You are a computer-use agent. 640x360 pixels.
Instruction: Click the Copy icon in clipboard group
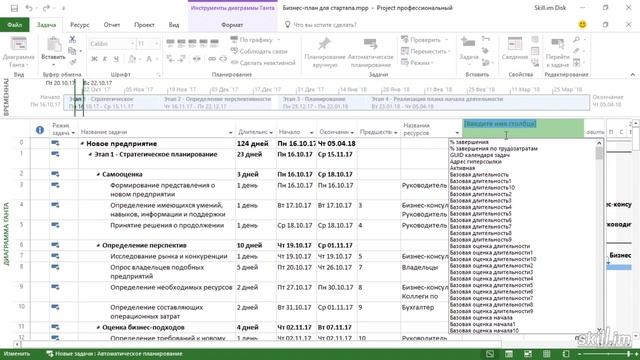(x=73, y=51)
